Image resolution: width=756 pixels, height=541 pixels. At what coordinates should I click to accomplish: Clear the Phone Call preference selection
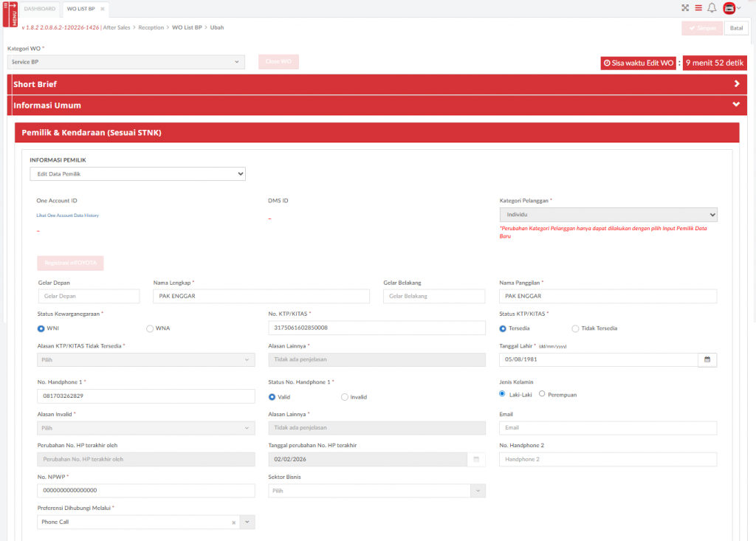tap(233, 522)
